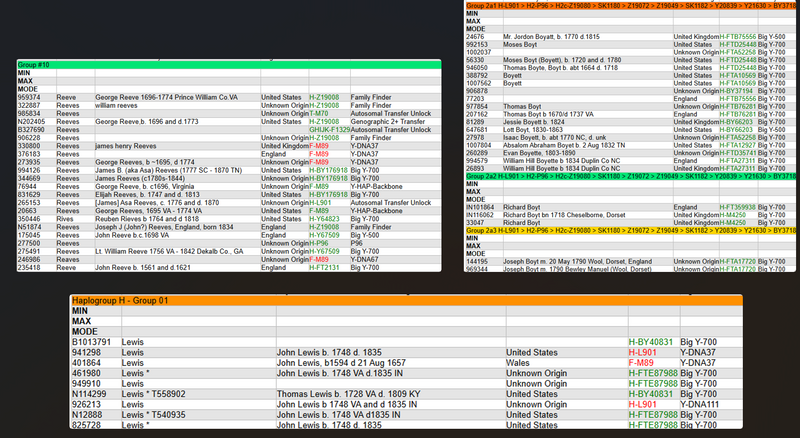Viewport: 800px width, 438px height.
Task: Select the 'Genographic 2+ Transfer' cell
Action: click(x=388, y=121)
